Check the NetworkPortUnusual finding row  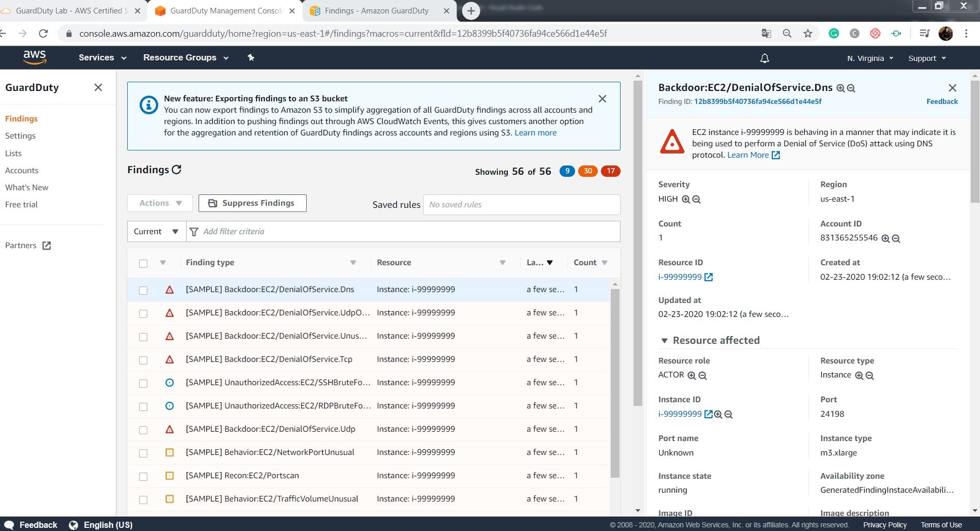click(x=143, y=453)
